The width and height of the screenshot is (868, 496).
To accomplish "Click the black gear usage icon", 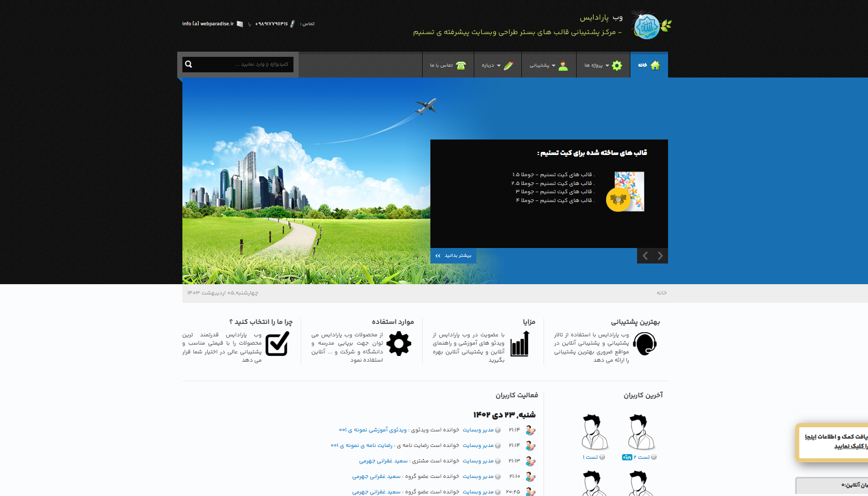I will (399, 344).
